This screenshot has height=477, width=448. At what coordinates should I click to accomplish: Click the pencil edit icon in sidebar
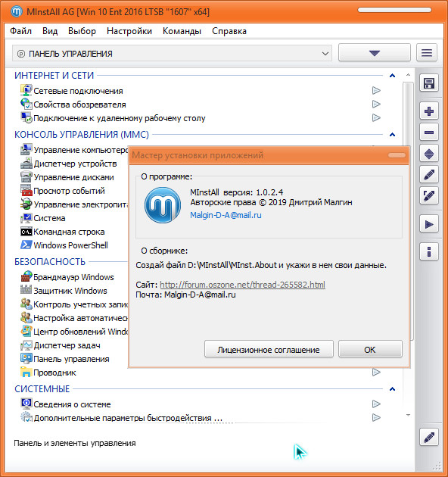429,175
